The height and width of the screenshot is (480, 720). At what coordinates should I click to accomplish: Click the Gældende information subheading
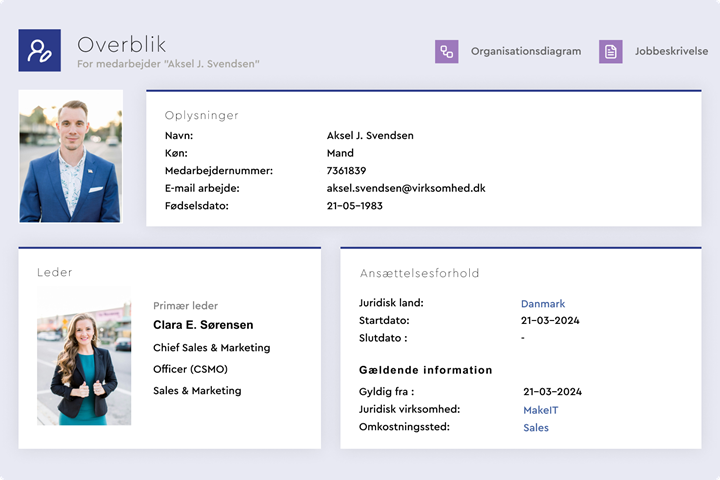(425, 370)
